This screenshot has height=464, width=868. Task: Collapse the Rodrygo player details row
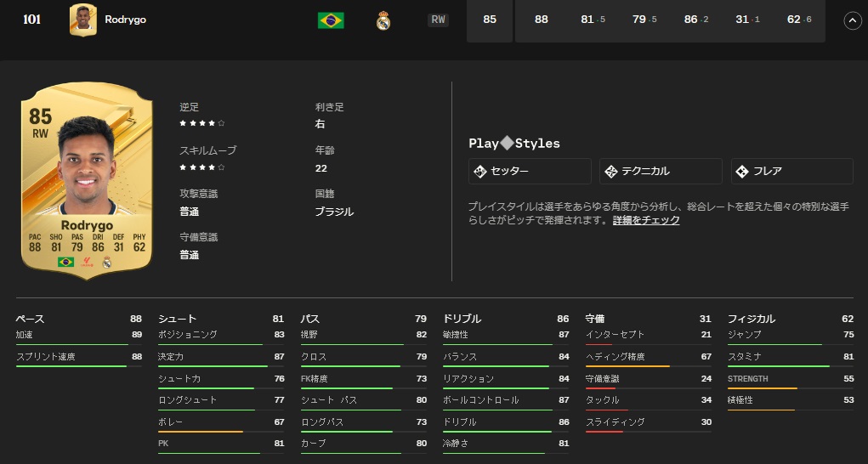point(852,20)
